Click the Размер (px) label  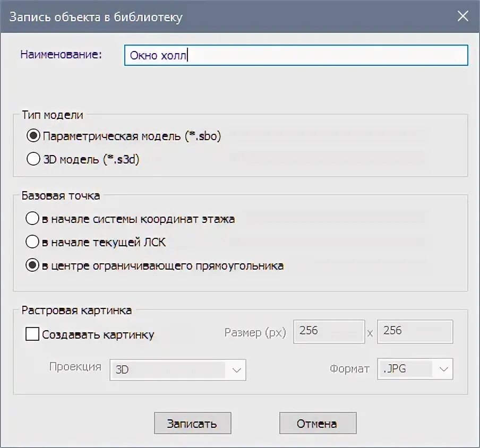(255, 332)
